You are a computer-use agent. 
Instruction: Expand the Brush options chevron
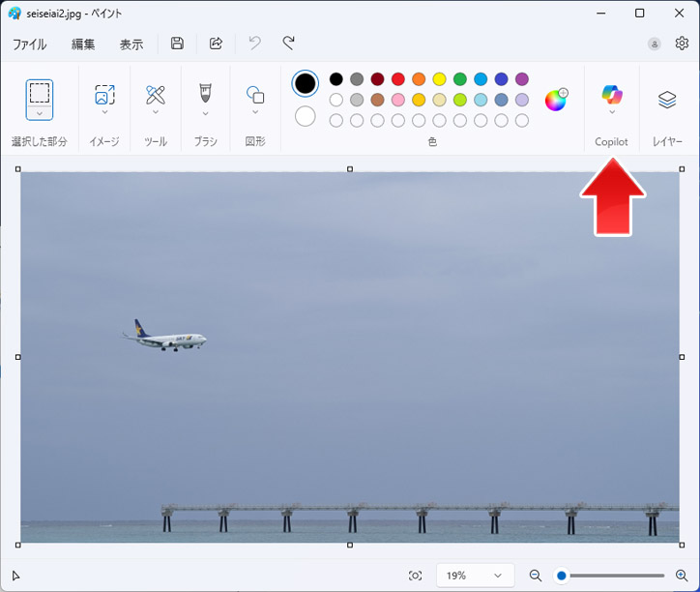point(205,113)
